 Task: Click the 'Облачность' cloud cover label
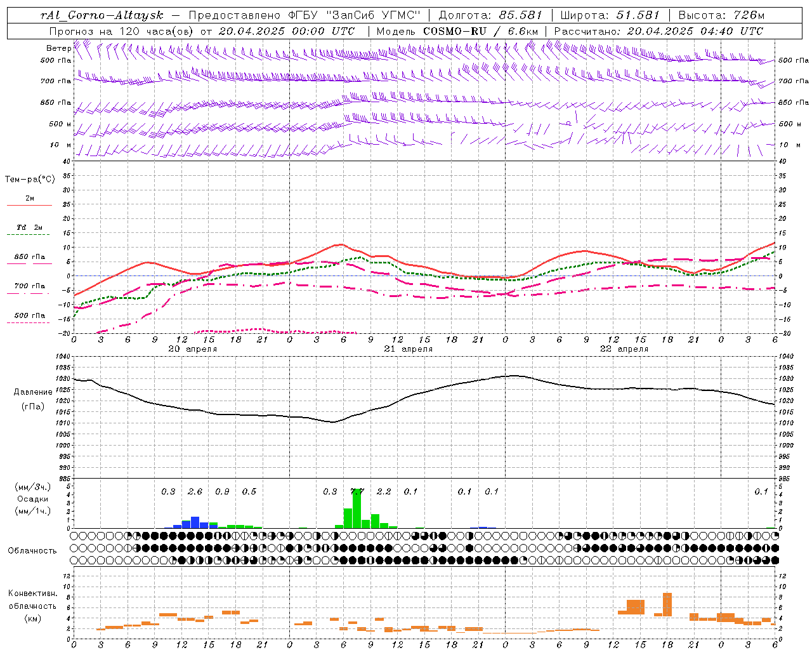[32, 551]
